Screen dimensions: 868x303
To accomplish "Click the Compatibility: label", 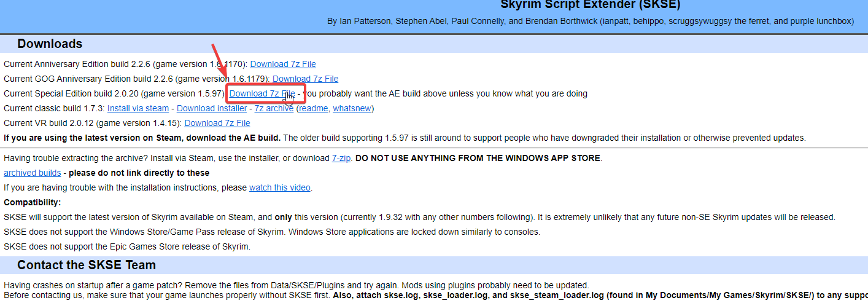I will 33,202.
